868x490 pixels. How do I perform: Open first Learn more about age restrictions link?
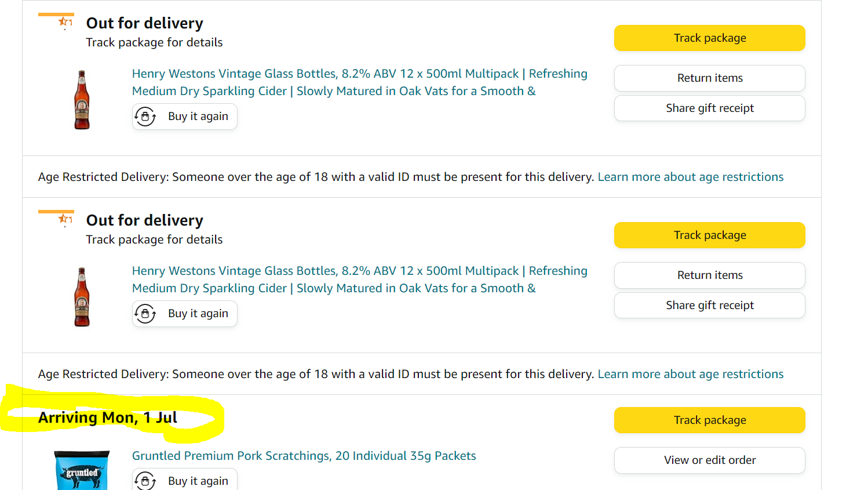point(691,177)
